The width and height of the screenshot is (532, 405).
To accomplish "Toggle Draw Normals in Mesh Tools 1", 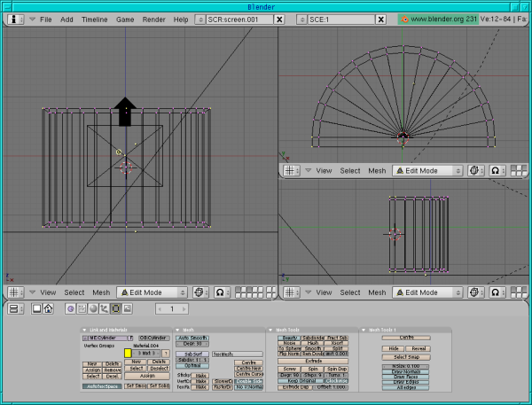I will 406,371.
